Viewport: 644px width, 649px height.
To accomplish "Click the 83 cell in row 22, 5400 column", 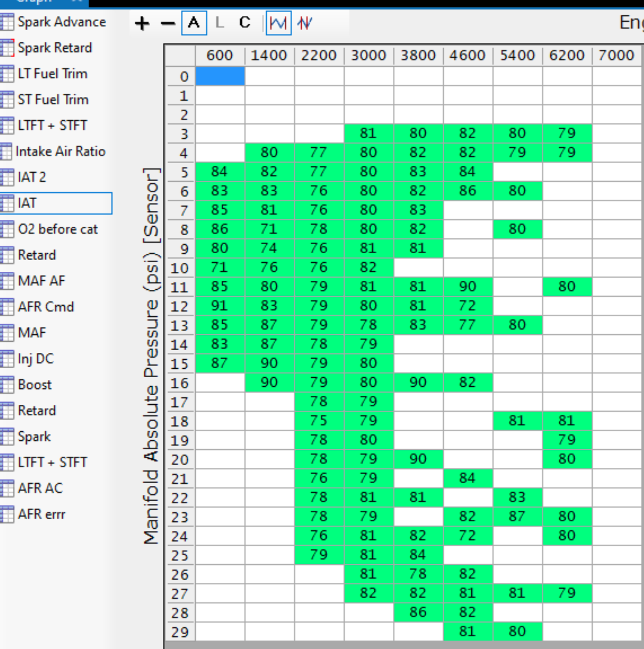I will coord(518,498).
